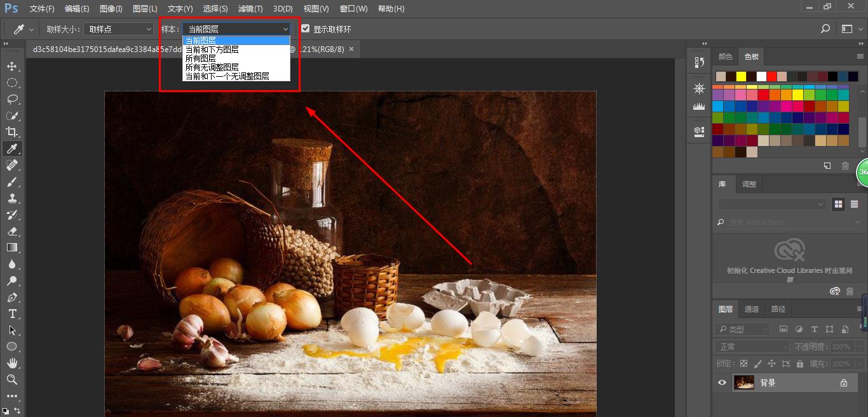Toggle lock image pixels brush icon
This screenshot has width=868, height=417.
point(758,364)
